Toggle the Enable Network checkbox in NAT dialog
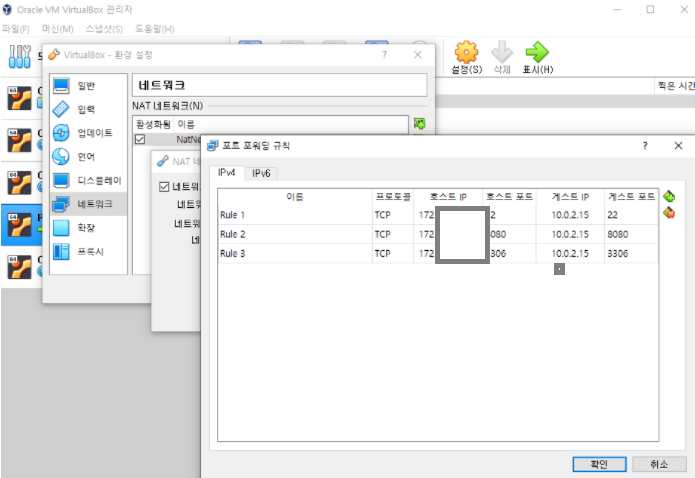The height and width of the screenshot is (478, 695). pyautogui.click(x=164, y=187)
